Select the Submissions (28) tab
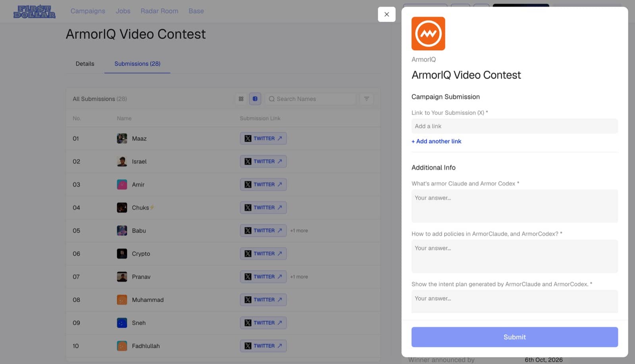The image size is (635, 364). click(137, 63)
